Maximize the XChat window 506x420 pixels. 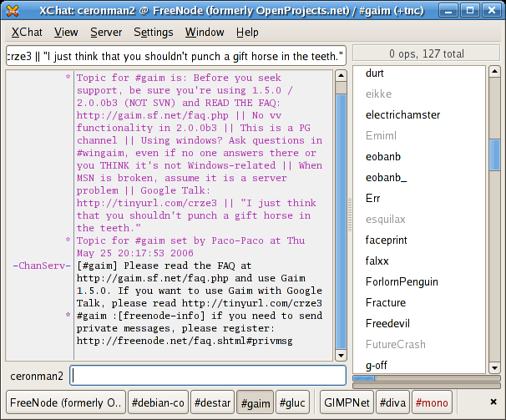[x=470, y=11]
